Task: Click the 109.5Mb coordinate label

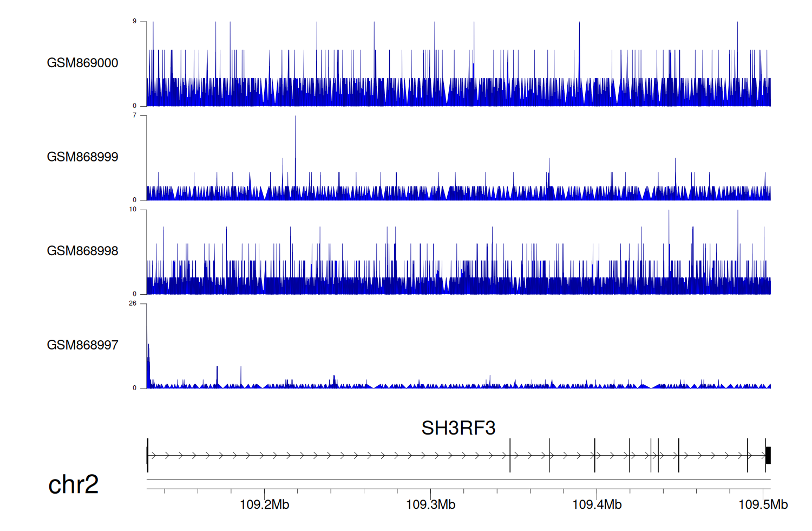Action: pyautogui.click(x=763, y=505)
